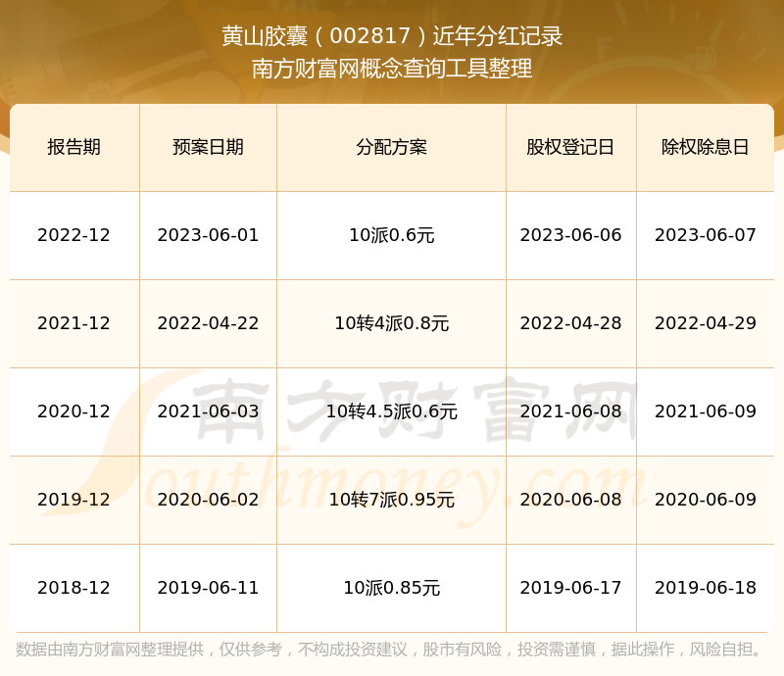Screen dimensions: 784x676
Task: Select the 2023-06-06 record date cell
Action: click(571, 235)
